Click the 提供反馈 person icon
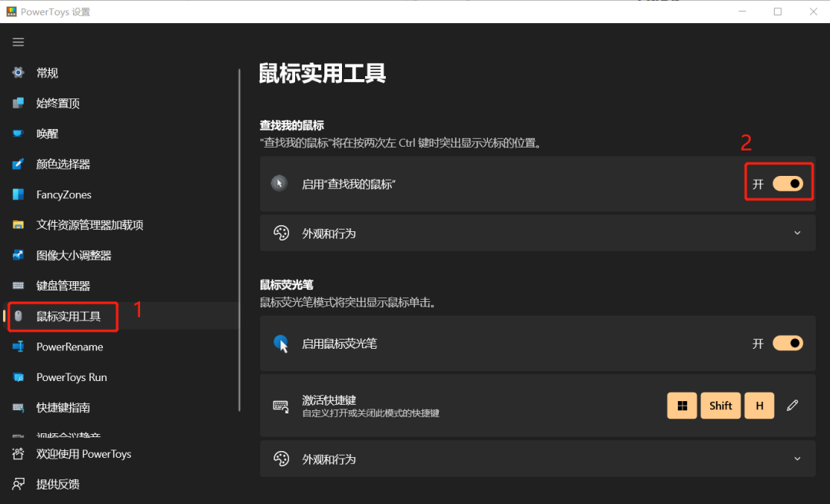The image size is (830, 504). click(x=18, y=484)
